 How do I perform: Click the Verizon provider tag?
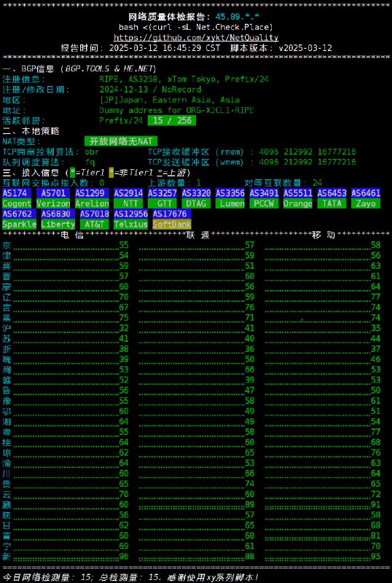pos(53,203)
